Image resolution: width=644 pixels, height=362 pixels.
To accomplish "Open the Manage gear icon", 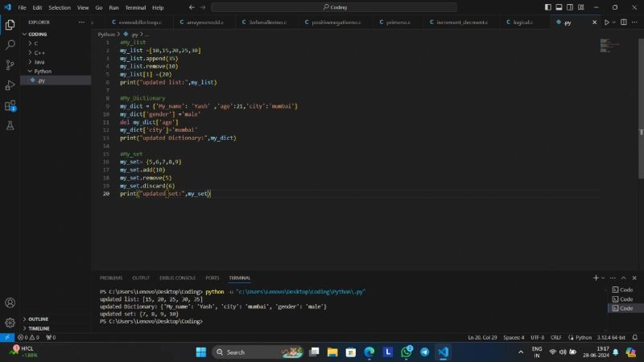I will pyautogui.click(x=10, y=322).
